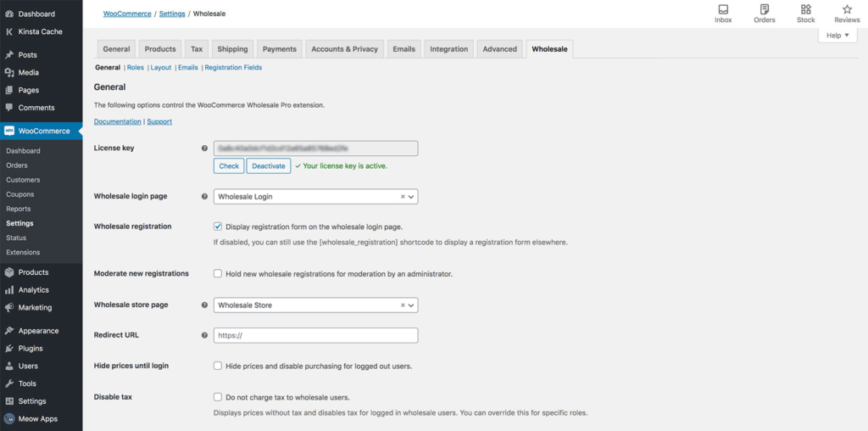The image size is (868, 431).
Task: Open the Documentation link
Action: [117, 121]
